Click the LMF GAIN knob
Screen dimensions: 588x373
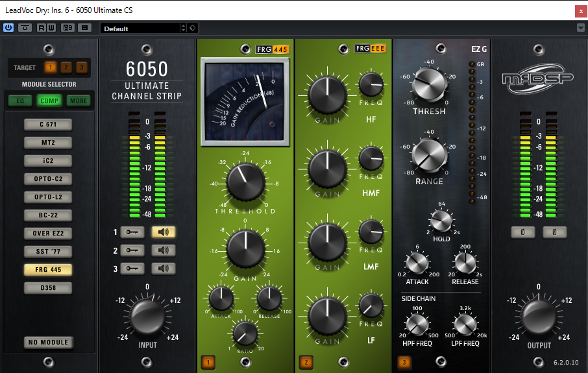(327, 243)
